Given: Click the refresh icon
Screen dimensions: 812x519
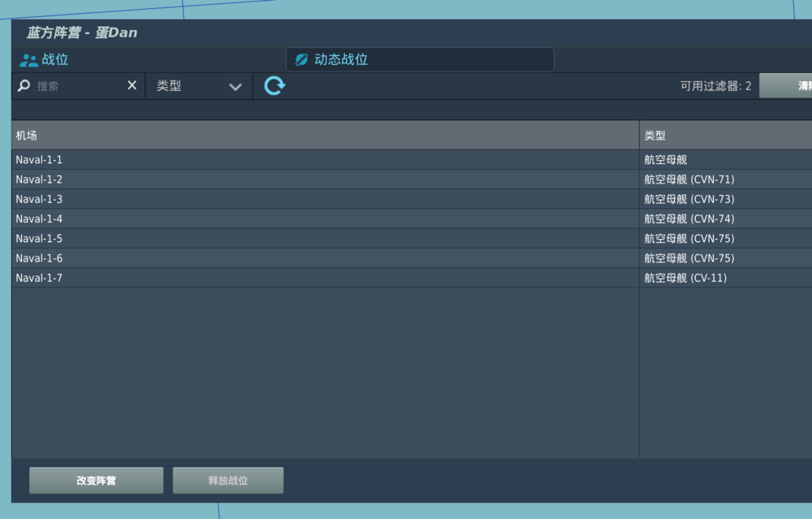Looking at the screenshot, I should click(x=274, y=84).
